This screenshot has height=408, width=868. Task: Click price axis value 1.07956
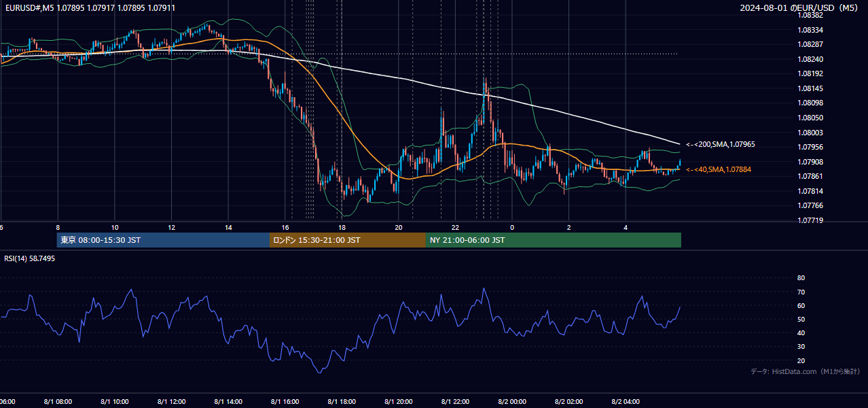[810, 147]
